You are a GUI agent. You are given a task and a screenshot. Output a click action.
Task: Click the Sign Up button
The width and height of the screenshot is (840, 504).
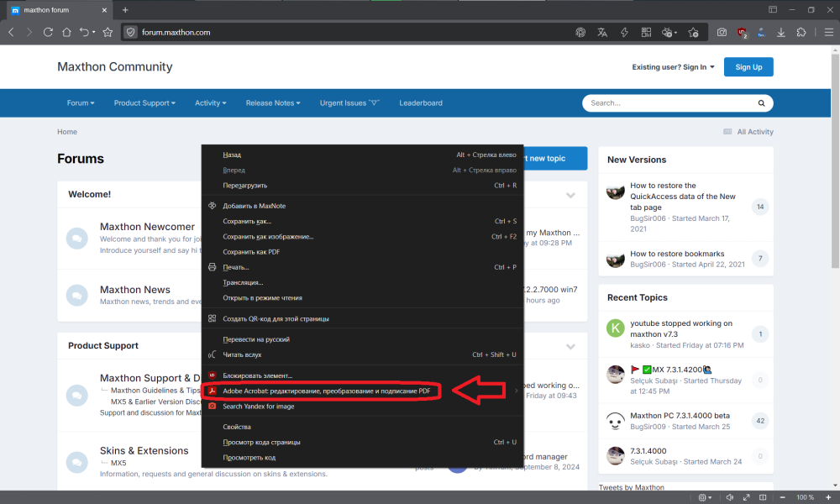[748, 67]
